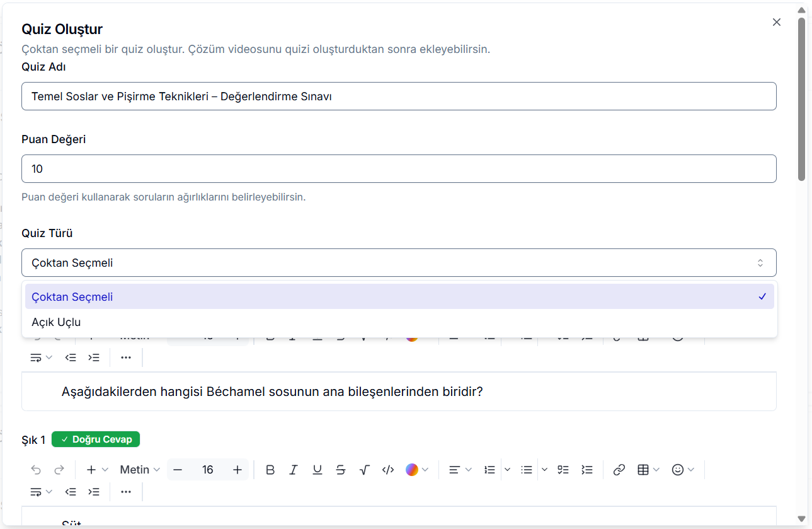Click the Puan Değeri field showing 10
Image resolution: width=812 pixels, height=529 pixels.
tap(399, 169)
